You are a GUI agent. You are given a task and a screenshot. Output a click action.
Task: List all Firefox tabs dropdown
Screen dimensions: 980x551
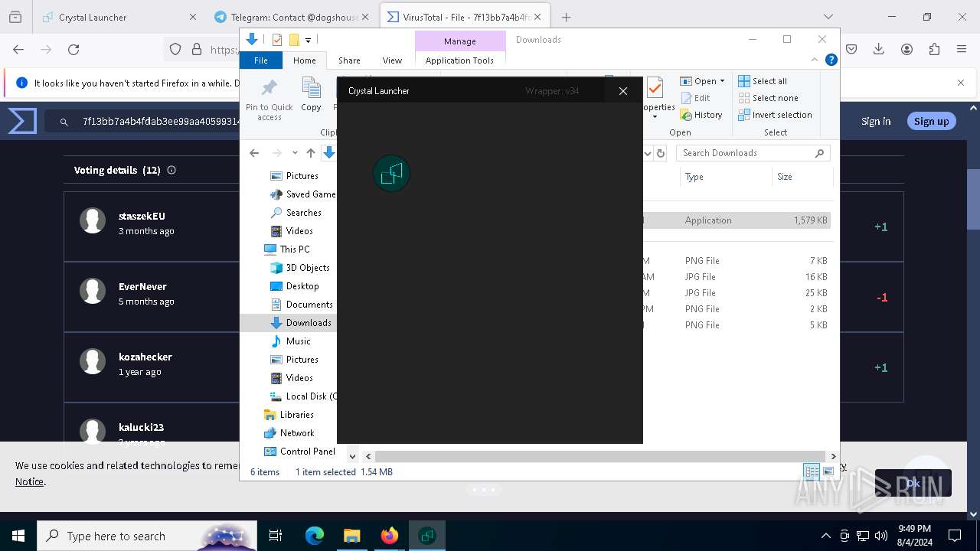pyautogui.click(x=828, y=17)
